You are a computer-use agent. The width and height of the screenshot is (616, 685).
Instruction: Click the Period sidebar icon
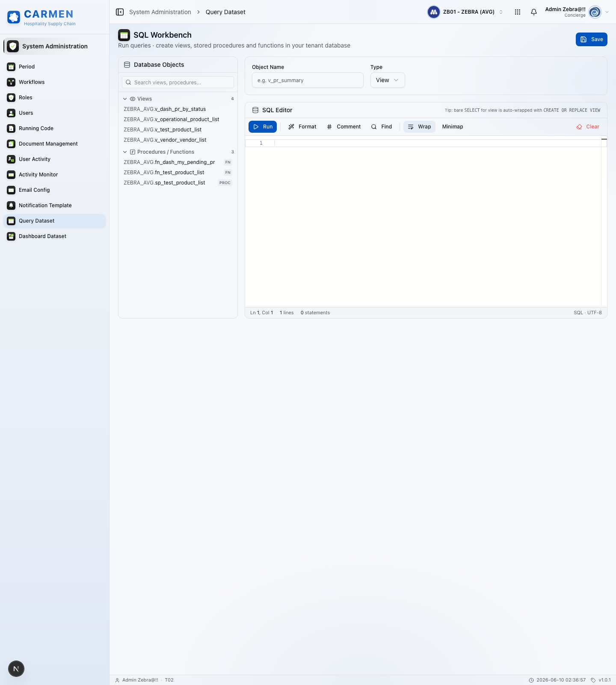point(11,67)
